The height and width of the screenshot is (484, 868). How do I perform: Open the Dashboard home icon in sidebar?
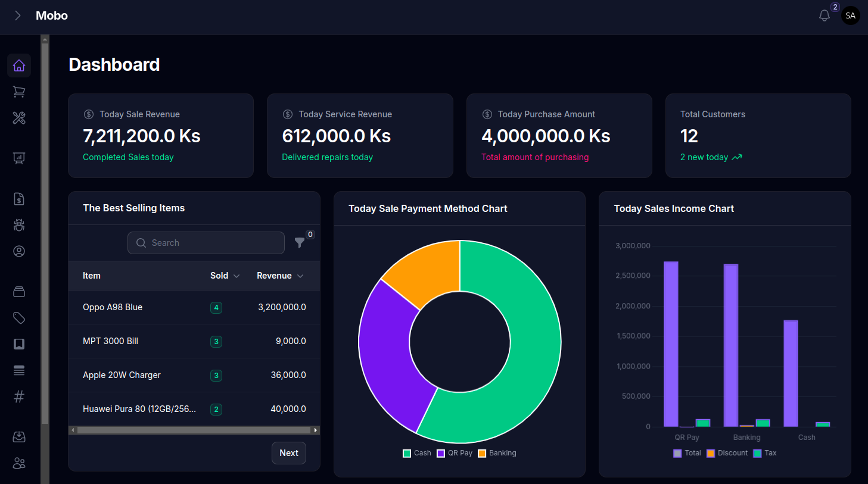pyautogui.click(x=19, y=65)
